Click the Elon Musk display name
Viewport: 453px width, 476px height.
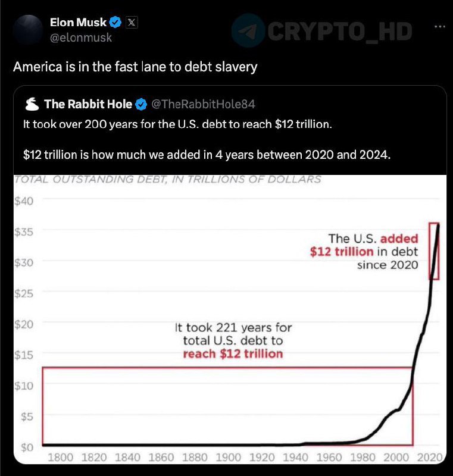click(x=79, y=22)
